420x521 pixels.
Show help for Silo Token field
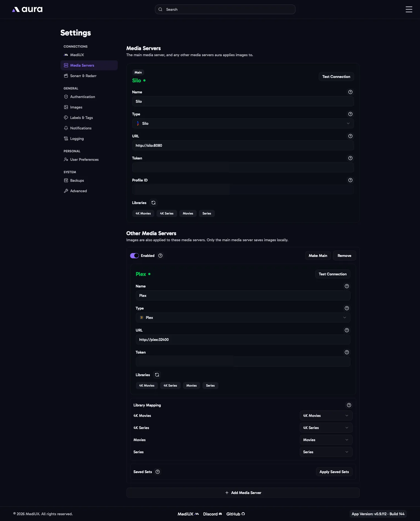pos(350,158)
